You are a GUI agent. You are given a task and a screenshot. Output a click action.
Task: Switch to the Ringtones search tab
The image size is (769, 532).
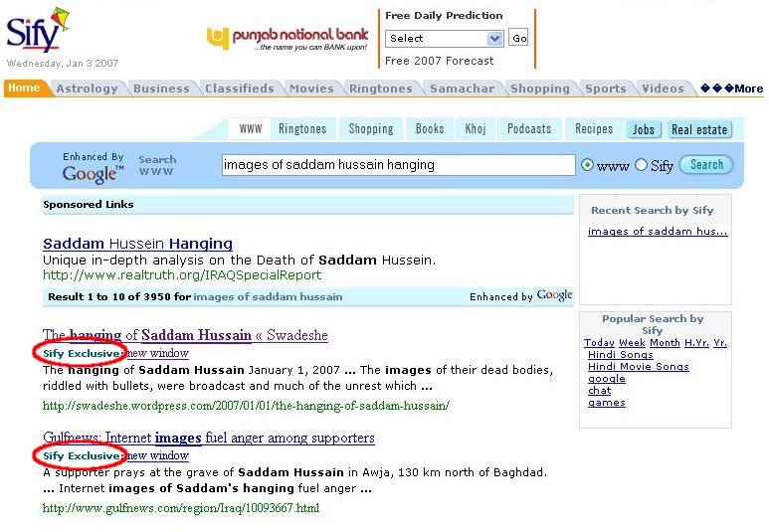coord(302,129)
